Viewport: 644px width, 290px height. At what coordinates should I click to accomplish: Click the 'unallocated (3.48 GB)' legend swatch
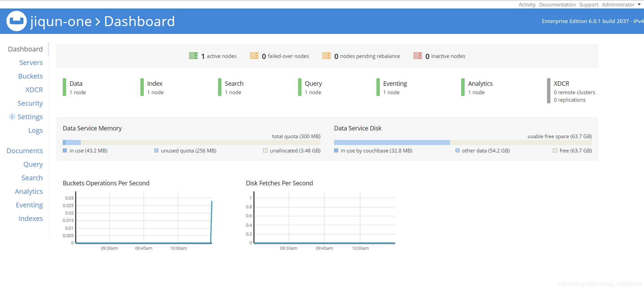[265, 150]
